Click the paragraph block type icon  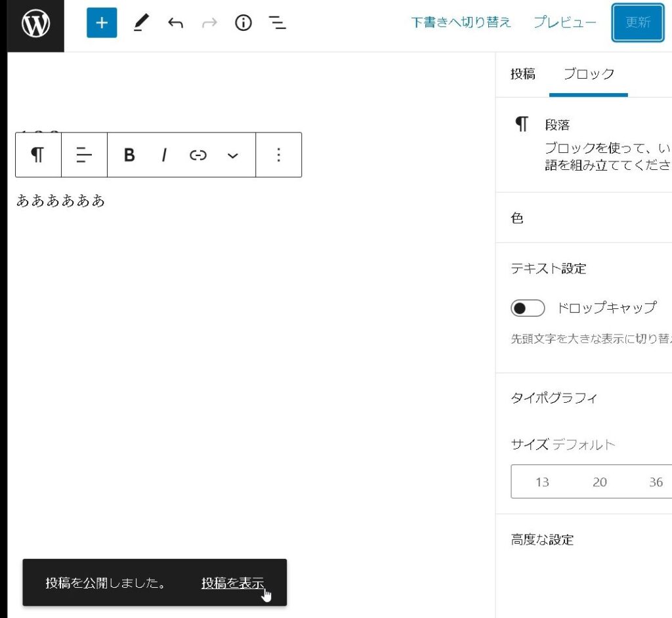pos(38,155)
